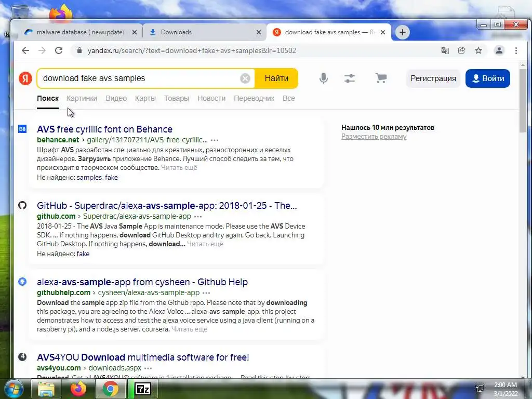This screenshot has width=532, height=399.
Task: Expand the Все categories menu
Action: [x=289, y=98]
